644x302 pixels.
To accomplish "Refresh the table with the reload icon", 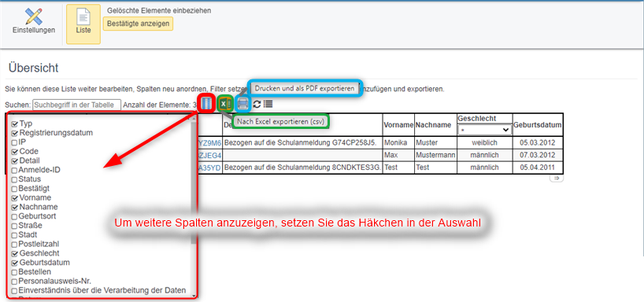I will pyautogui.click(x=257, y=105).
